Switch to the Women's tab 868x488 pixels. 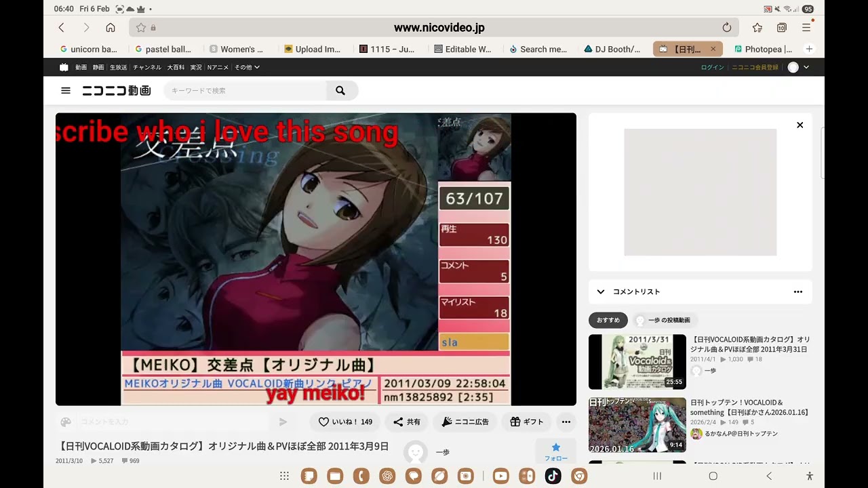pyautogui.click(x=237, y=49)
